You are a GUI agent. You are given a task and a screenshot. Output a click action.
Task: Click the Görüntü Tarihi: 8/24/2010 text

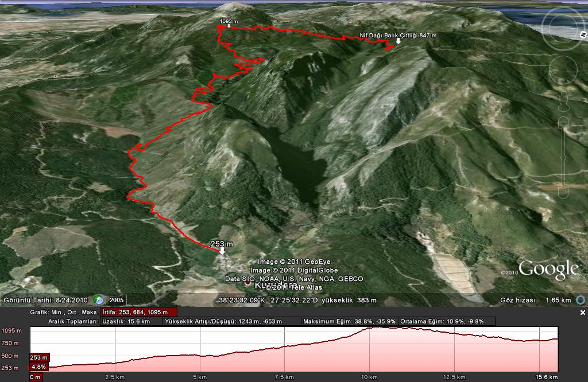pos(46,300)
